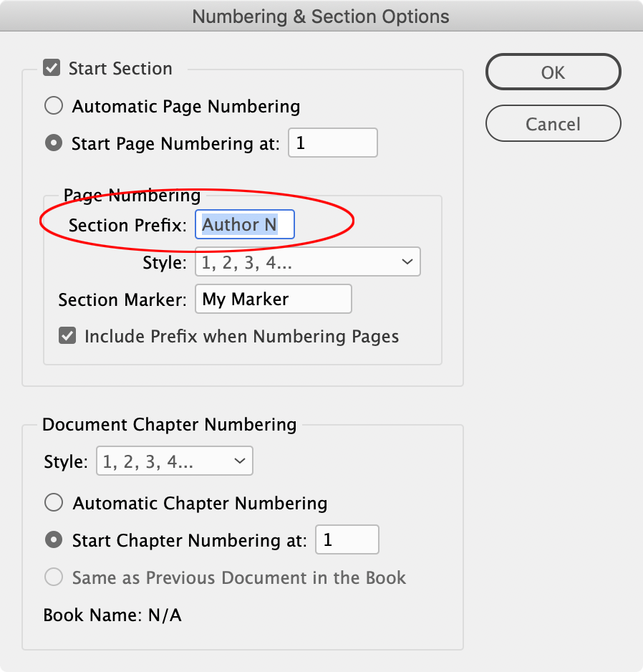Click the Numbering & Section Options title bar
Viewport: 643px width, 672px height.
tap(321, 16)
